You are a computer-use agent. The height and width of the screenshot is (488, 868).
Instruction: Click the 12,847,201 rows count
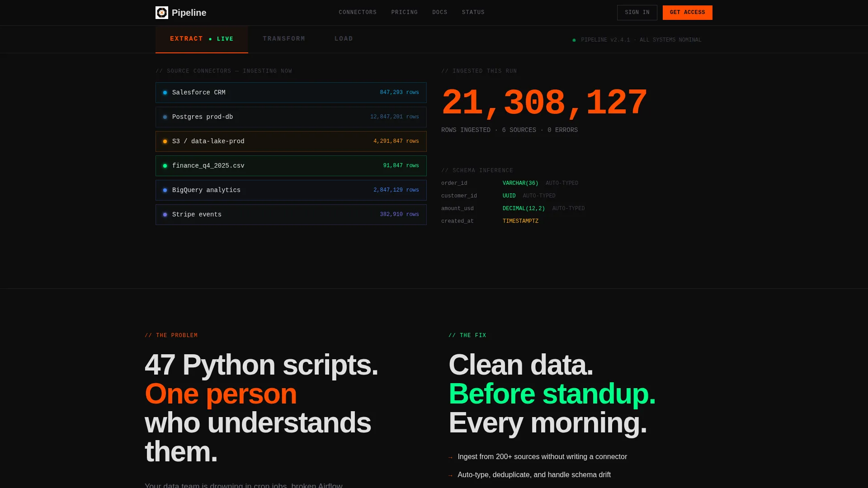[394, 117]
